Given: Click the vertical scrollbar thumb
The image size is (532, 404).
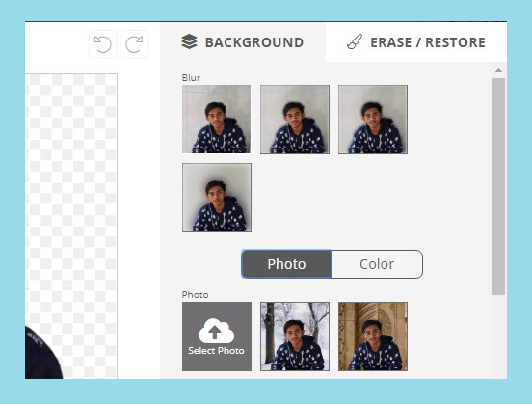Looking at the screenshot, I should point(499,186).
